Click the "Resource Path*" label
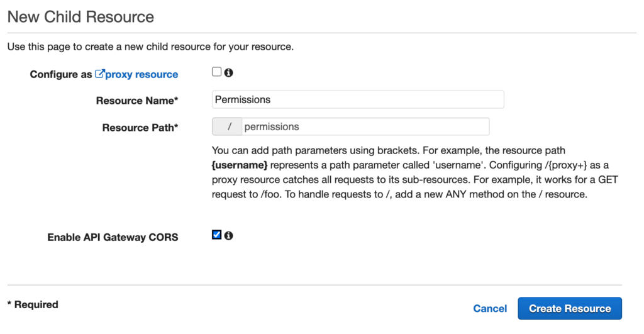Viewport: 644px width, 334px height. tap(140, 128)
